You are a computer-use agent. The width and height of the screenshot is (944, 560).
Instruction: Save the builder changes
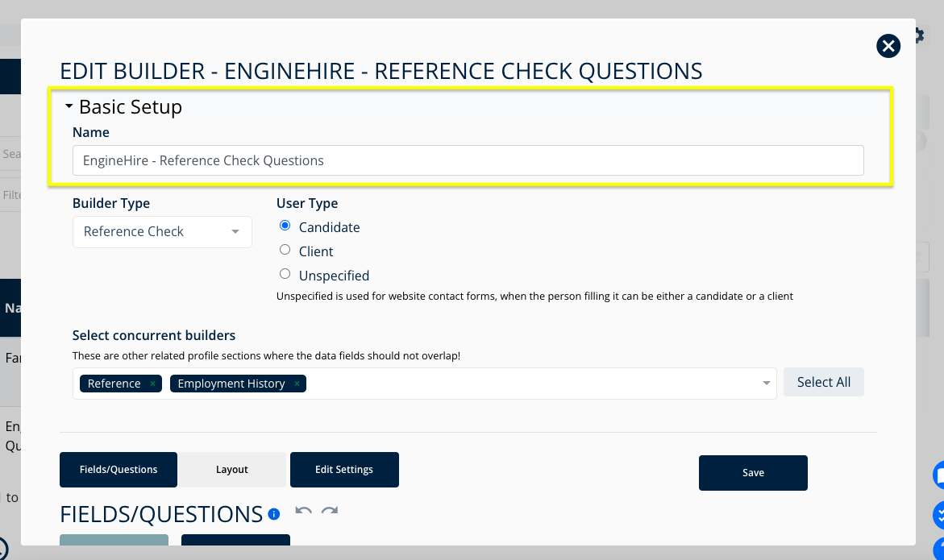753,473
